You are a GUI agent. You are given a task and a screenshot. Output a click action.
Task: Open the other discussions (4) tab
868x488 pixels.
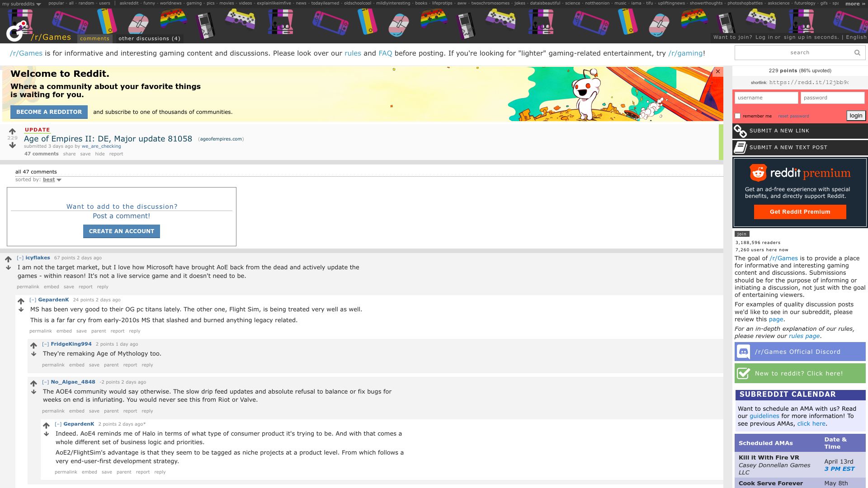[x=149, y=38]
